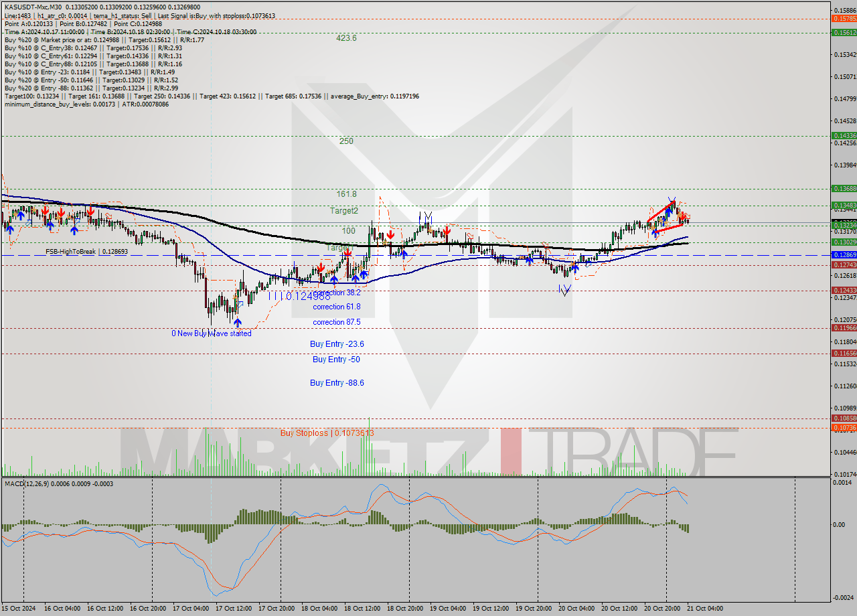
Task: Click the '17 Oct 12:00' time axis label
Action: click(234, 609)
